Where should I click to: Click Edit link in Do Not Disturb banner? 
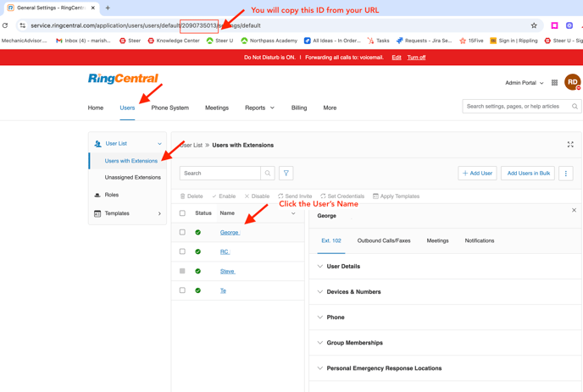[397, 58]
